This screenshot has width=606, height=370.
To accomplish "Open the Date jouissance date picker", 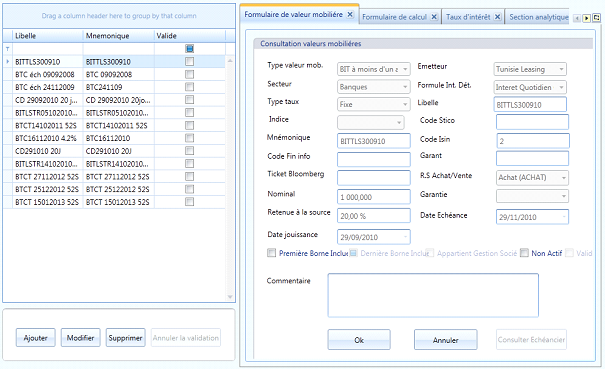I will click(405, 237).
